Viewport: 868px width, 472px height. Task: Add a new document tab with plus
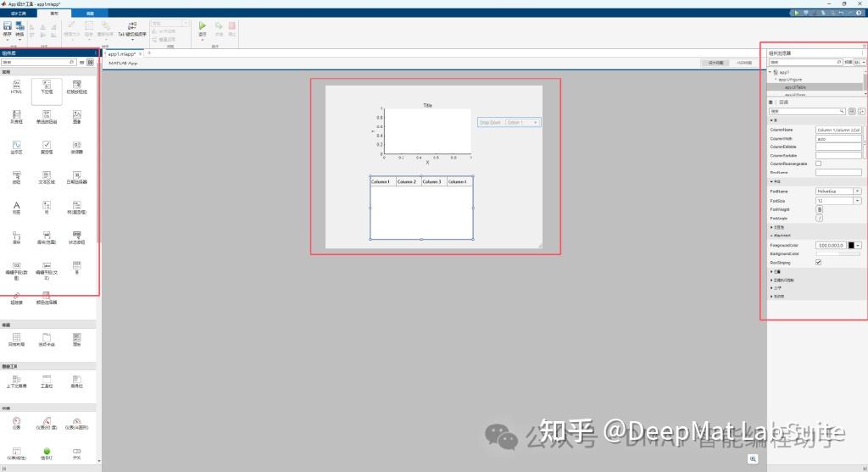click(x=149, y=53)
